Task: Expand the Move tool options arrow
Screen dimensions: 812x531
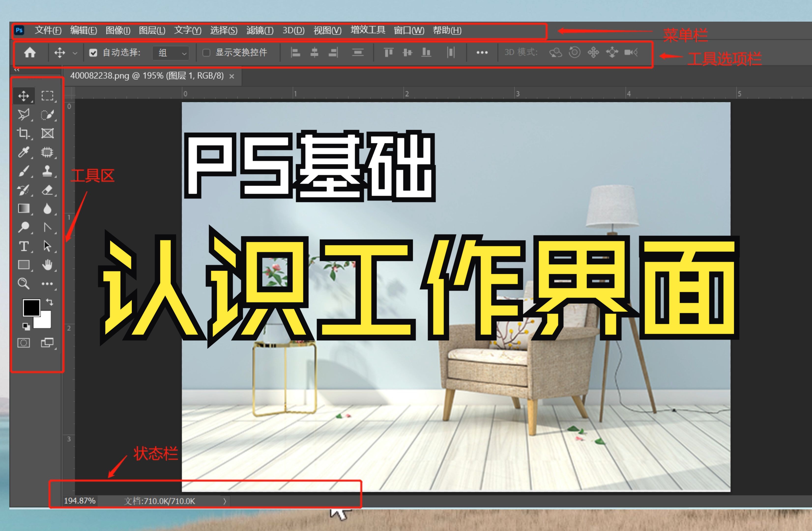Action: (75, 53)
